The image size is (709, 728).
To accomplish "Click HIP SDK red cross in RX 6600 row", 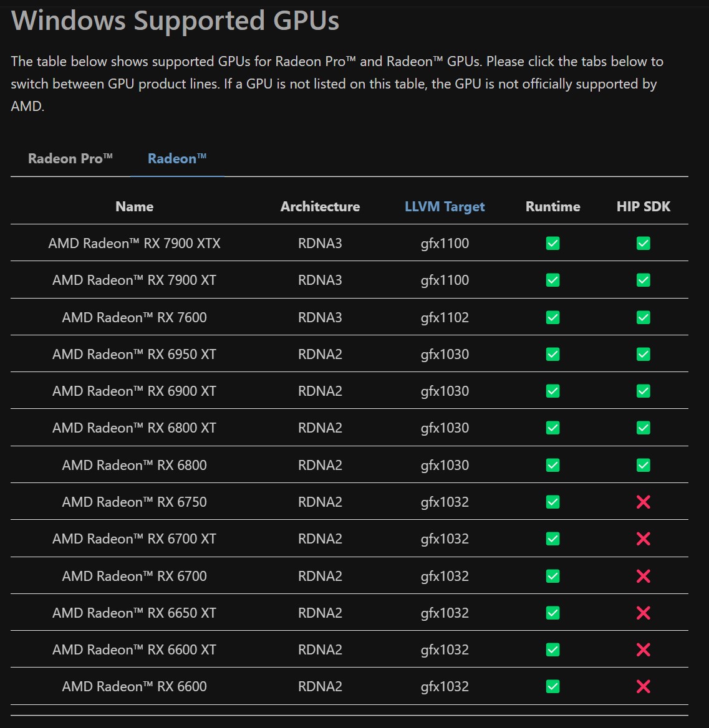I will pos(644,686).
